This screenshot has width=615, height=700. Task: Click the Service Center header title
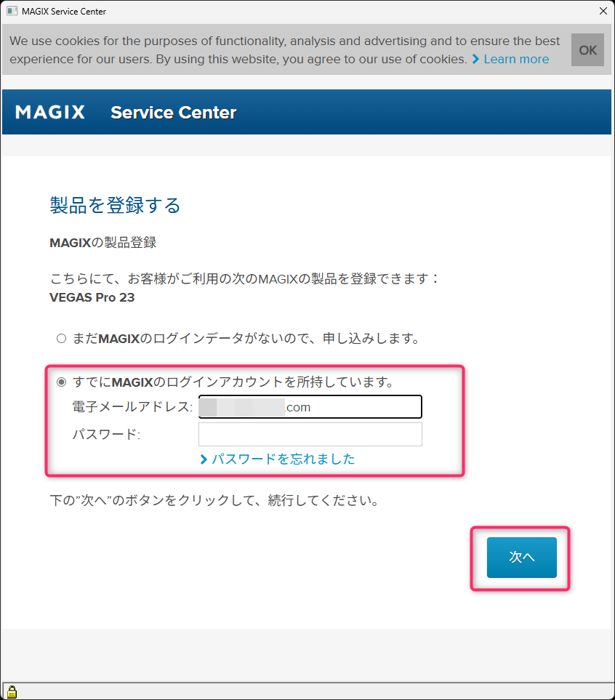pyautogui.click(x=173, y=113)
